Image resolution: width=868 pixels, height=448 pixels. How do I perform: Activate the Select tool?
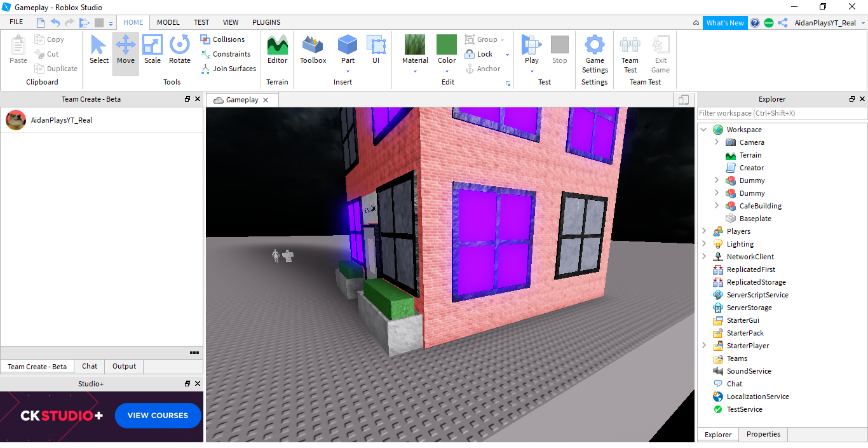(99, 50)
